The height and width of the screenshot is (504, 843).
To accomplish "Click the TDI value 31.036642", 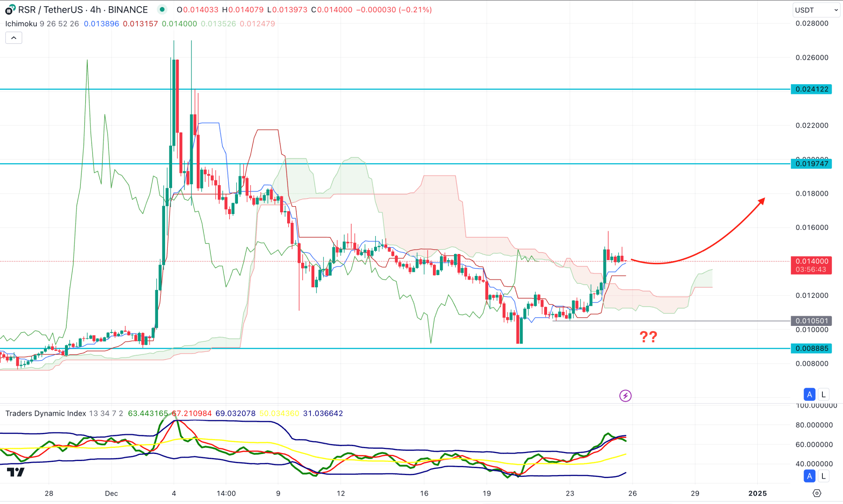I will [323, 413].
